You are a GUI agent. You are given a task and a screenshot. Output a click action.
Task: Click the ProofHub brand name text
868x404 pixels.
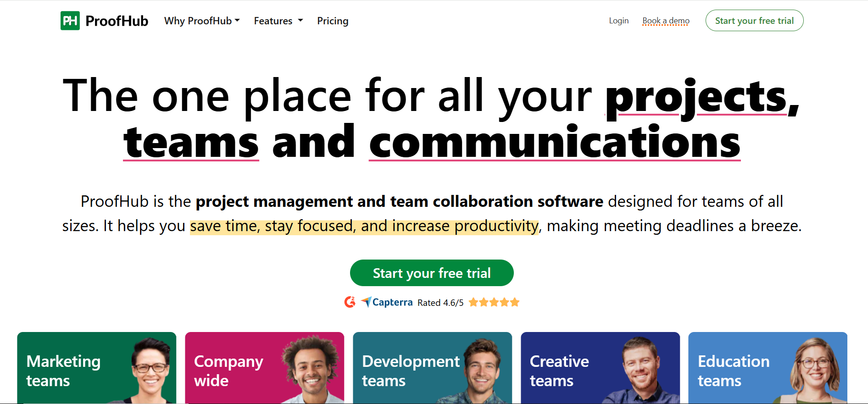tap(117, 21)
